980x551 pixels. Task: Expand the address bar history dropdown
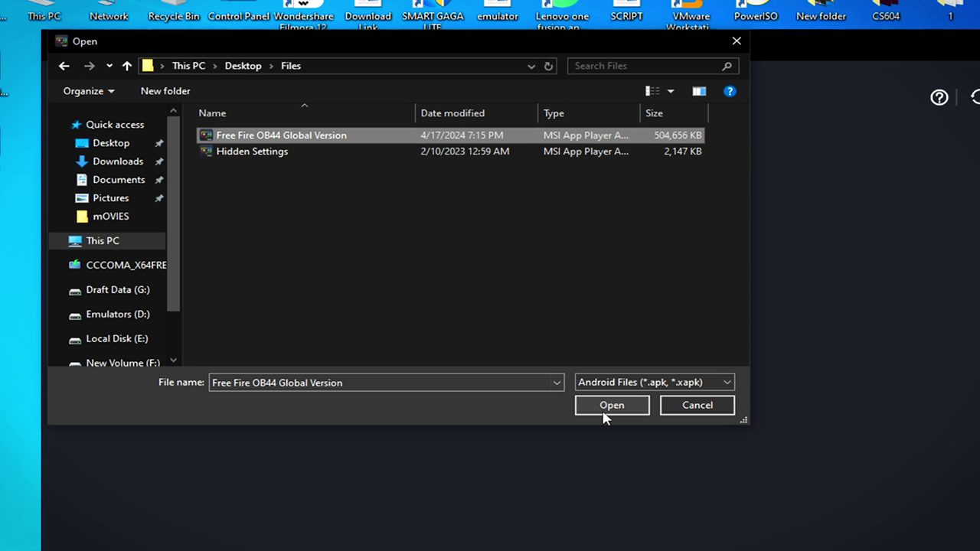(531, 67)
